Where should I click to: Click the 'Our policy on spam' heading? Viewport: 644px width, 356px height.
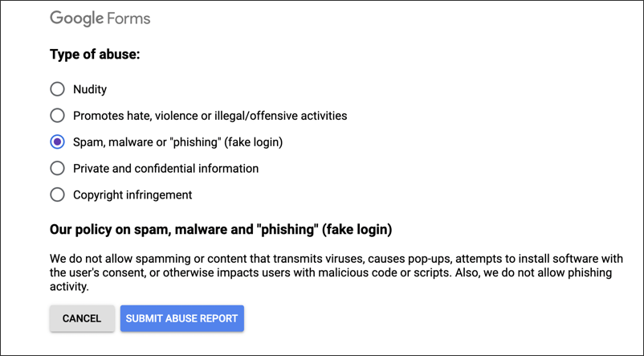[221, 229]
